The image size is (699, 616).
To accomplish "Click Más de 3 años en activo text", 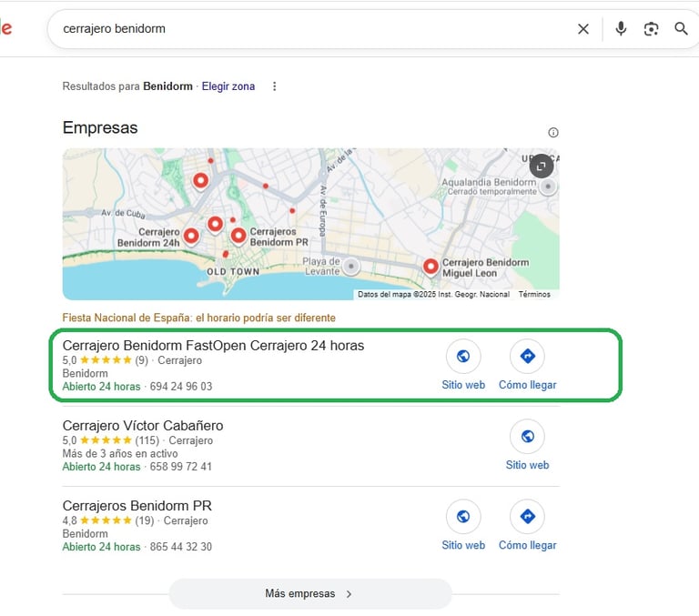I will [x=120, y=454].
